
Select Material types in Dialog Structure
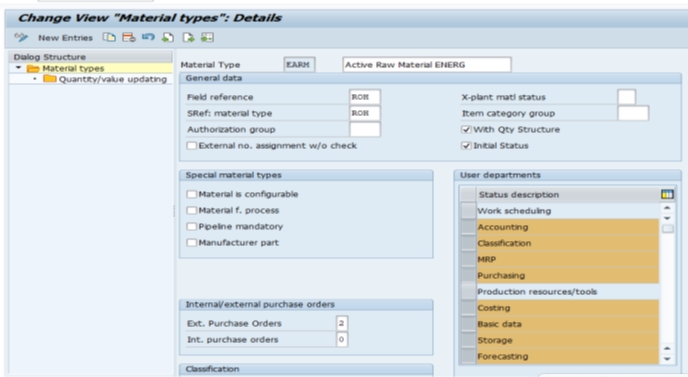pos(73,68)
